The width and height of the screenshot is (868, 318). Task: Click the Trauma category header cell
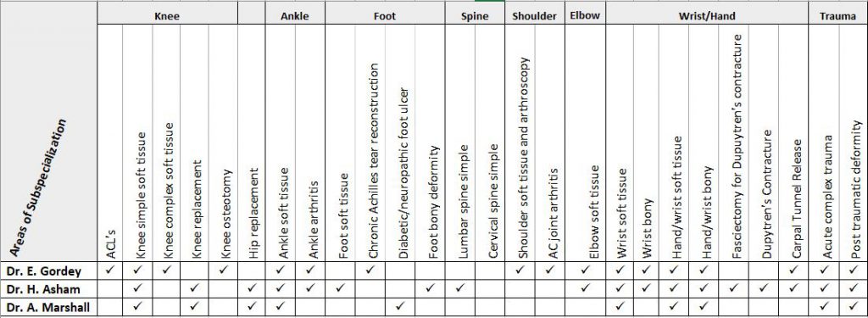pos(838,16)
